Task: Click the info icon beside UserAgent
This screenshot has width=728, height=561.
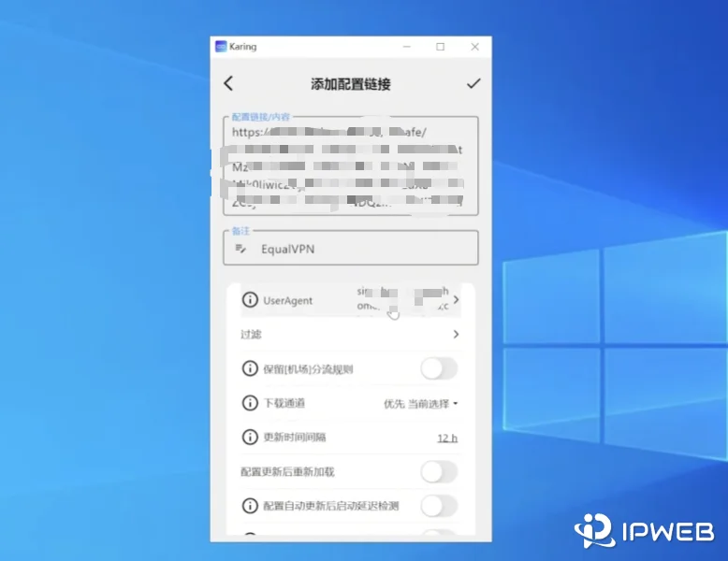Action: tap(250, 300)
